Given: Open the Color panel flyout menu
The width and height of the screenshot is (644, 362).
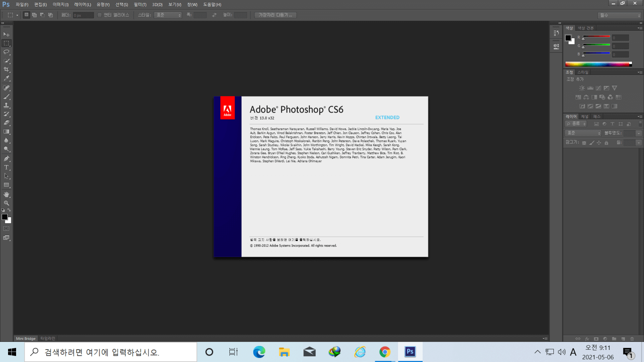Looking at the screenshot, I should click(640, 28).
